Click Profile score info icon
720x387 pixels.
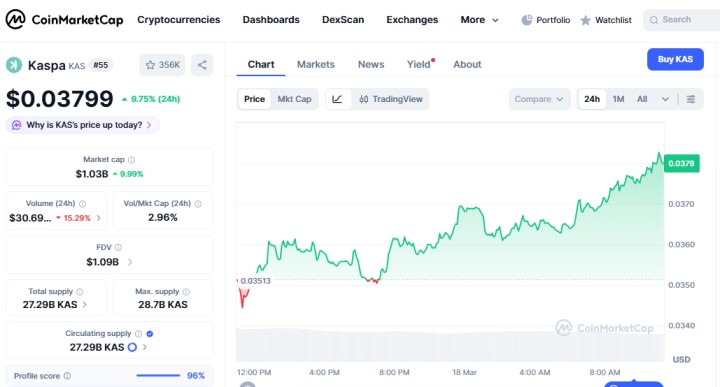(x=67, y=376)
